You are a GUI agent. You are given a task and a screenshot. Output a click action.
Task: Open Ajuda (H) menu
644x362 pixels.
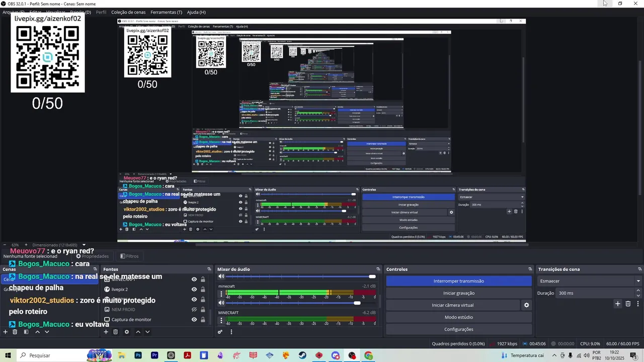(196, 12)
